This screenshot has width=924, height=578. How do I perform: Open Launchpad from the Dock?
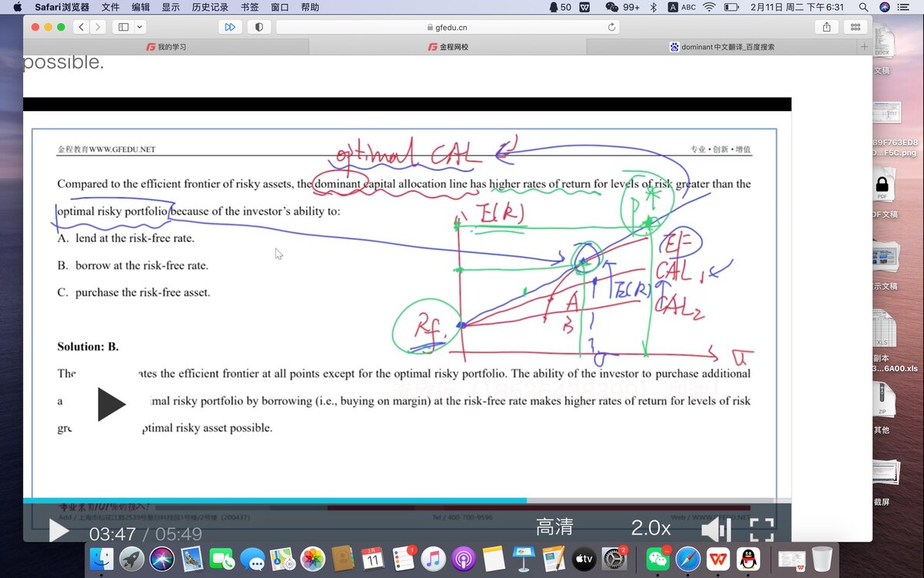pos(132,558)
